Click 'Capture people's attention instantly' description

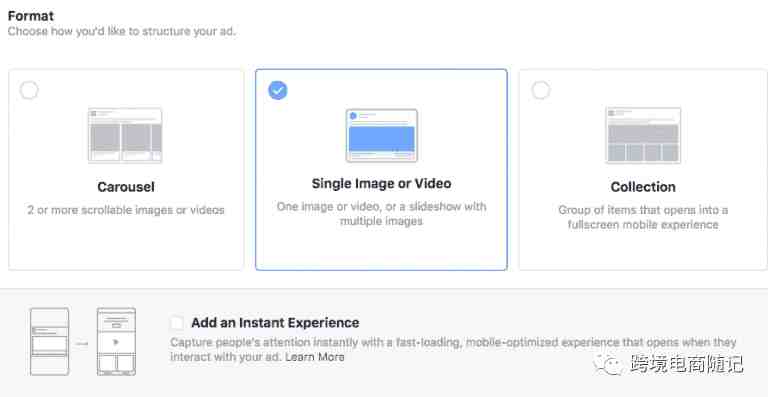point(453,350)
